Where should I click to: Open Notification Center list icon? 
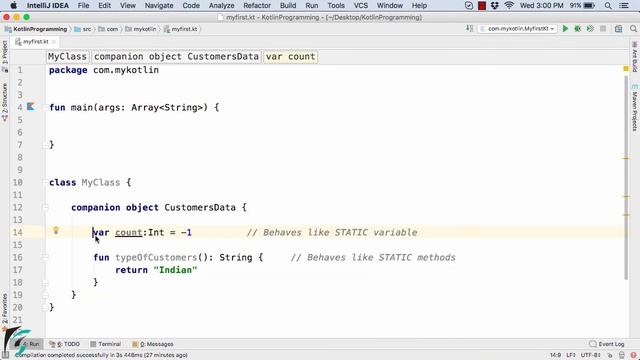pyautogui.click(x=624, y=6)
